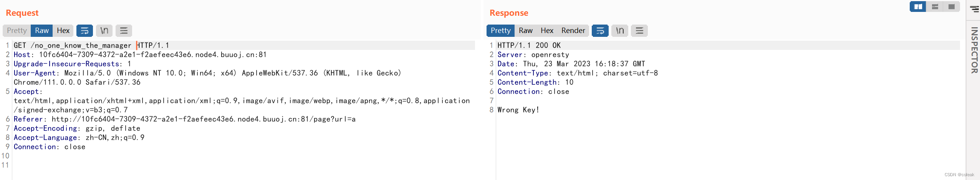
Task: Switch Response view to Pretty tab
Action: 500,31
